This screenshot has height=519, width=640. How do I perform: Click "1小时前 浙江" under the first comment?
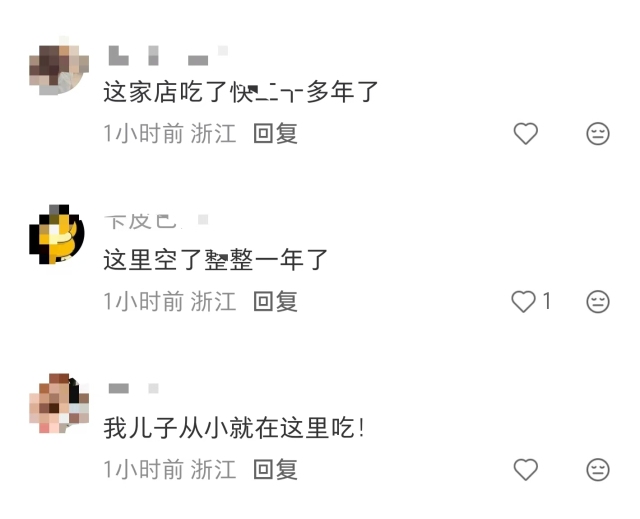pos(170,133)
